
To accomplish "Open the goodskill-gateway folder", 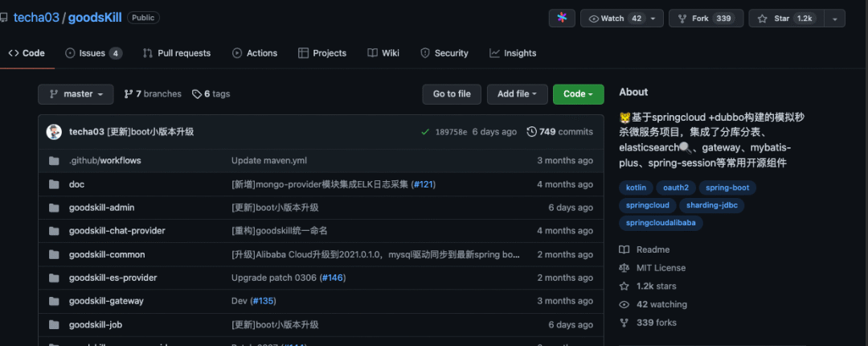I will pos(106,301).
